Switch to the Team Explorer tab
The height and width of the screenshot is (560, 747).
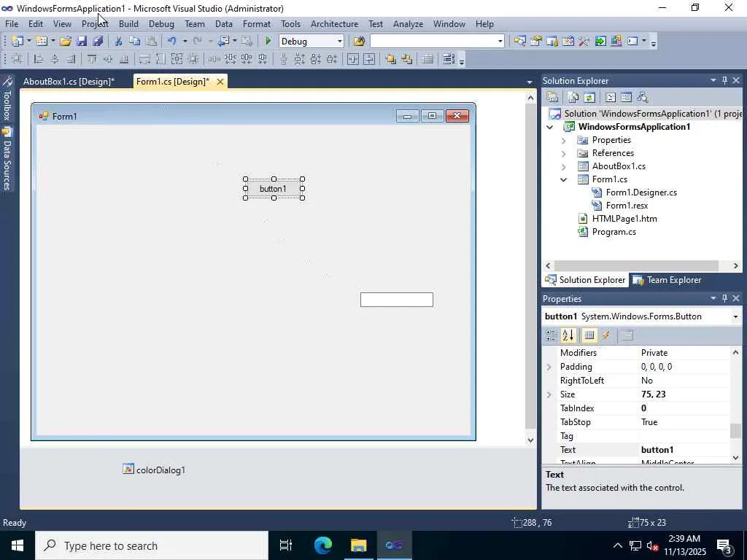click(x=667, y=280)
